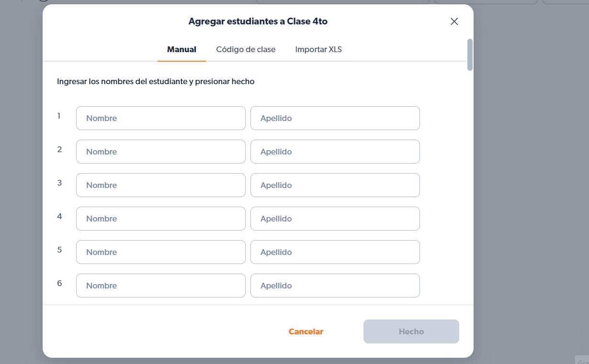Click the Apellido field for student 5

(335, 252)
